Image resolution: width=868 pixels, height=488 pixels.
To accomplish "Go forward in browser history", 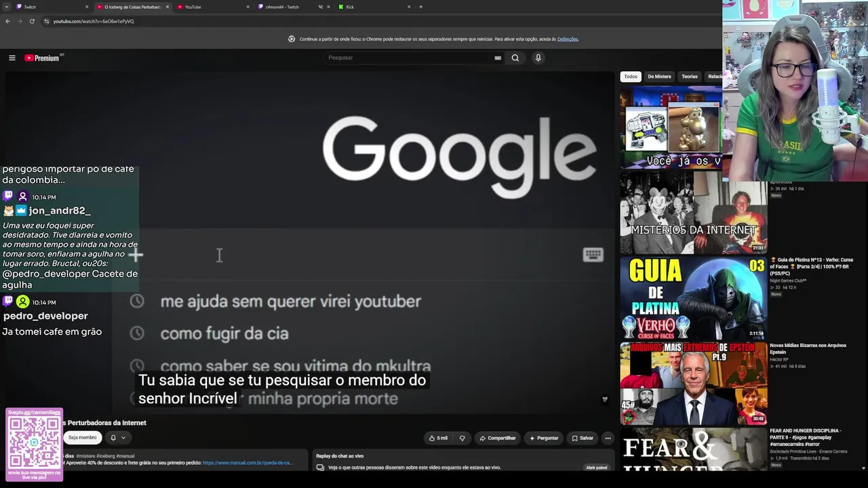I will click(20, 21).
